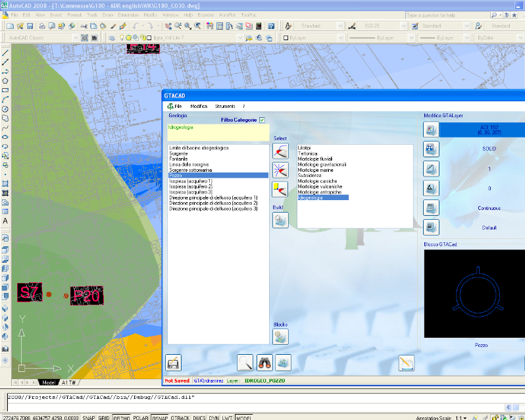525x420 pixels.
Task: Open the Dimension menu in AutoCAD
Action: click(128, 15)
